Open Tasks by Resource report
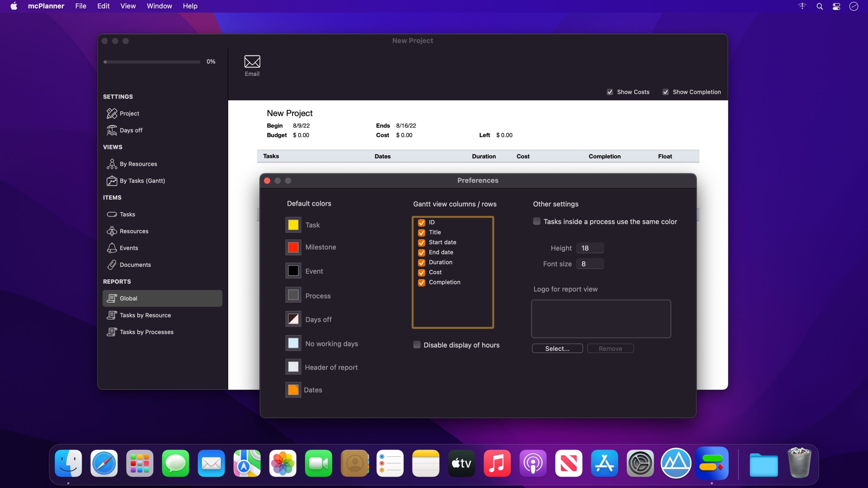Image resolution: width=868 pixels, height=488 pixels. coord(145,316)
